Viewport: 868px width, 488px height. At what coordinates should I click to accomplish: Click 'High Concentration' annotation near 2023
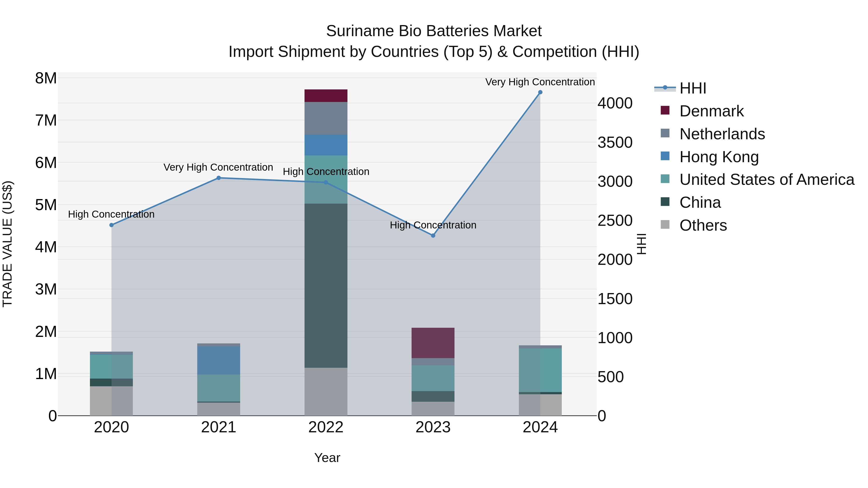tap(433, 225)
